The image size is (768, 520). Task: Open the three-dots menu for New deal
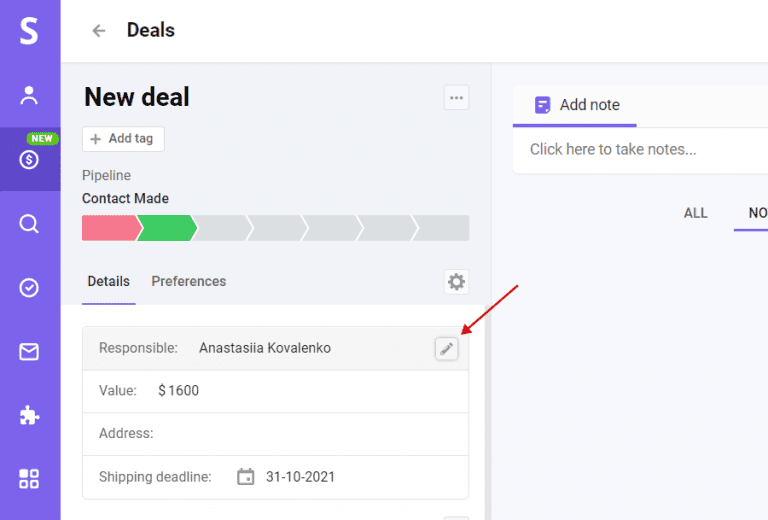click(456, 97)
